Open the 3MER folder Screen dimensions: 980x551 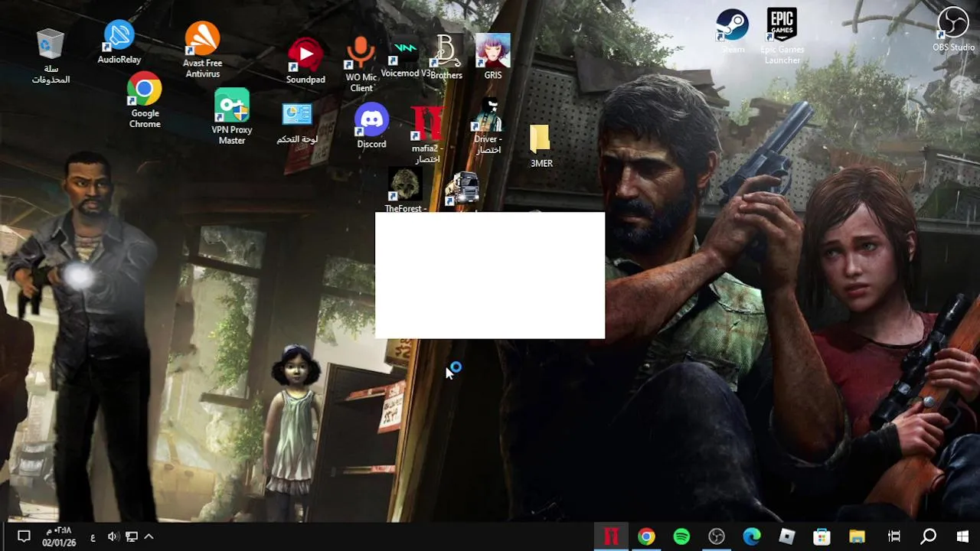pyautogui.click(x=541, y=145)
